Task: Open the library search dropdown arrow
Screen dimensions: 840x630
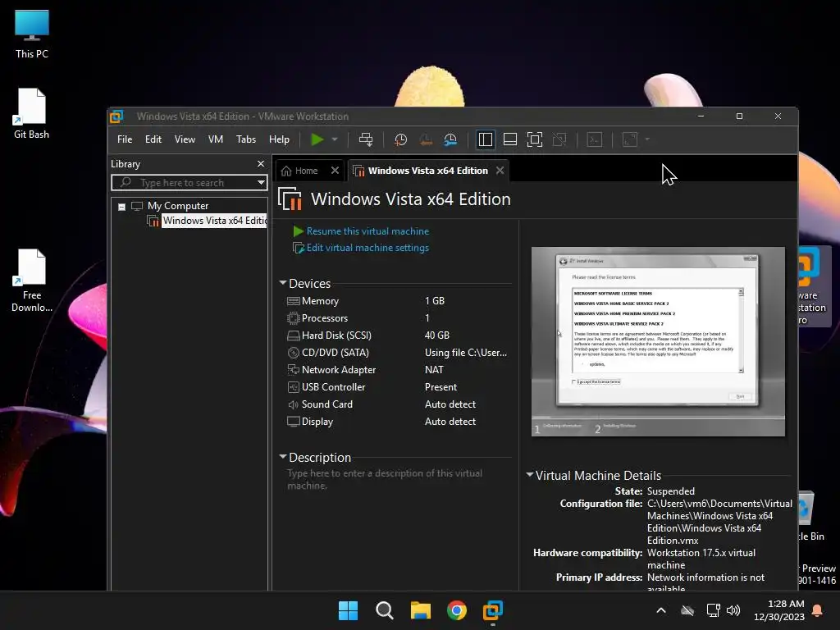Action: (x=261, y=183)
